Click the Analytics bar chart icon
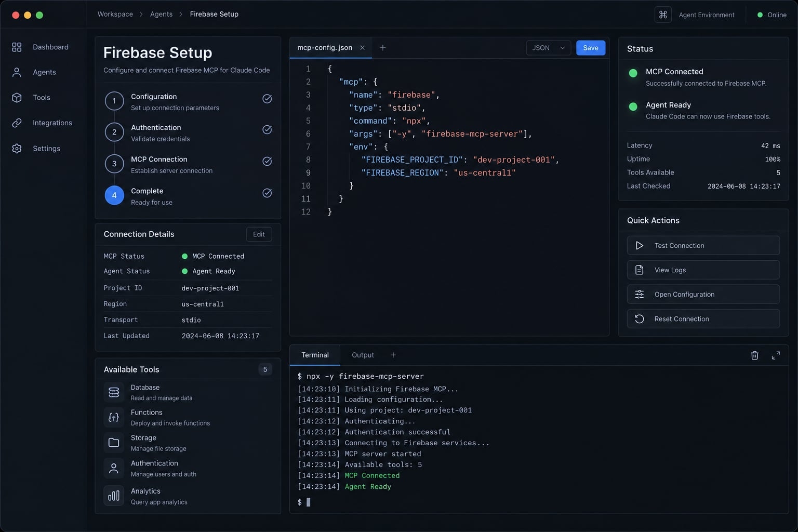Image resolution: width=798 pixels, height=532 pixels. coord(114,496)
